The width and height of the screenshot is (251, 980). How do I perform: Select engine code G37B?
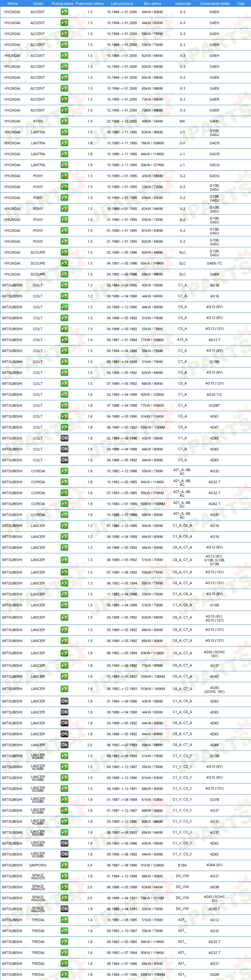pyautogui.click(x=214, y=800)
